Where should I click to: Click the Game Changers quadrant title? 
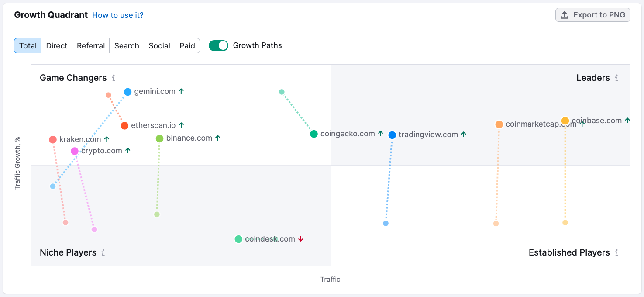tap(73, 78)
